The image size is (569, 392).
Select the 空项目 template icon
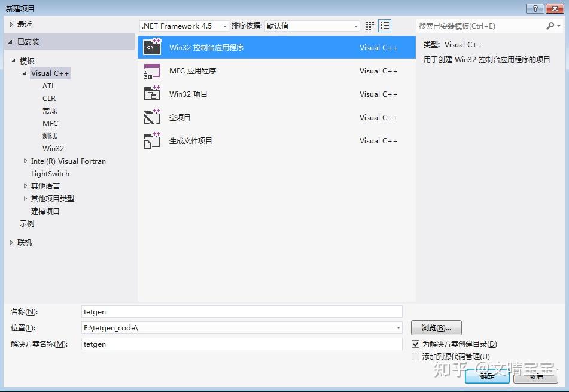click(x=153, y=117)
